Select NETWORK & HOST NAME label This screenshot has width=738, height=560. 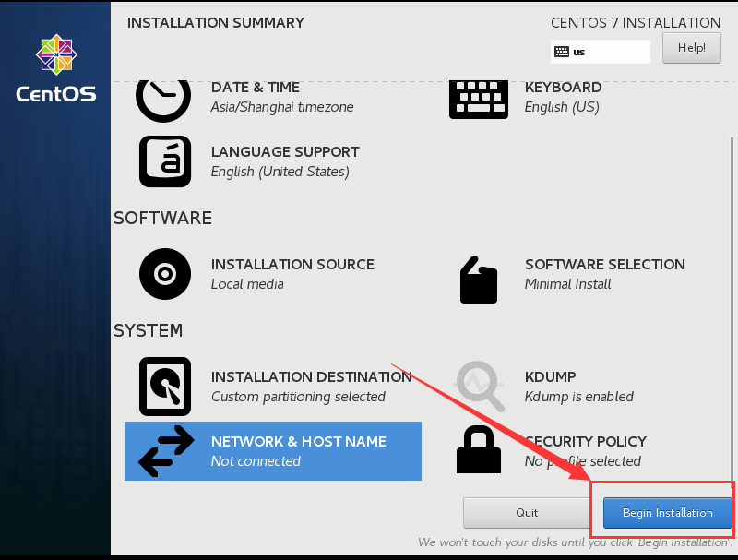coord(299,441)
